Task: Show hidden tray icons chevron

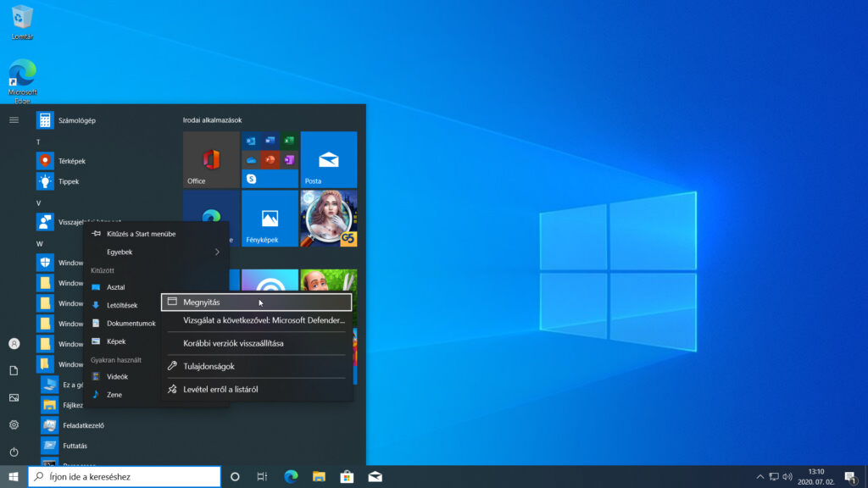Action: click(760, 477)
